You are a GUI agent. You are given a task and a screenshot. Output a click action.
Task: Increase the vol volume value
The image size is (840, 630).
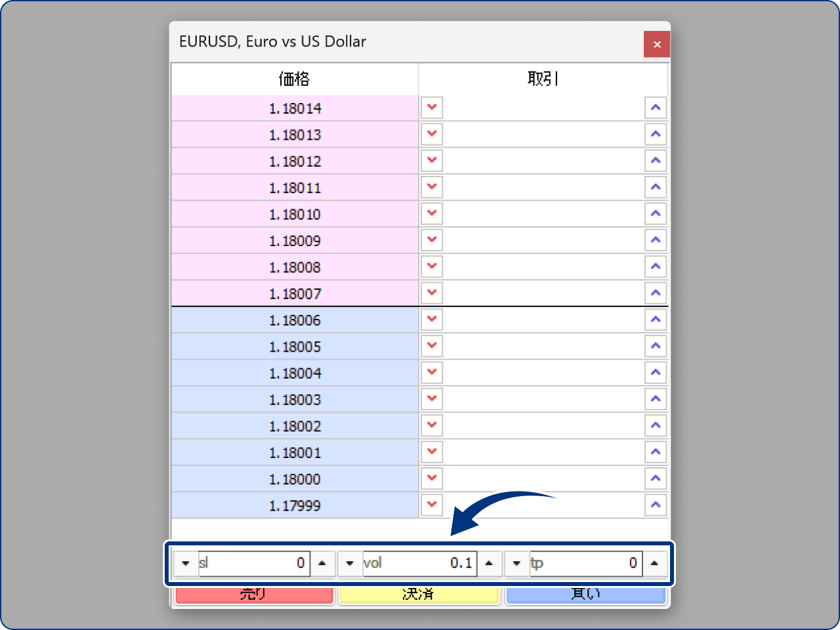click(x=489, y=563)
